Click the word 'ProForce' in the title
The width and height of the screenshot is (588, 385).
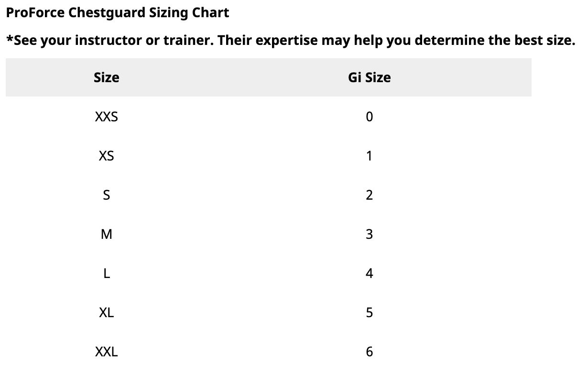tap(35, 13)
